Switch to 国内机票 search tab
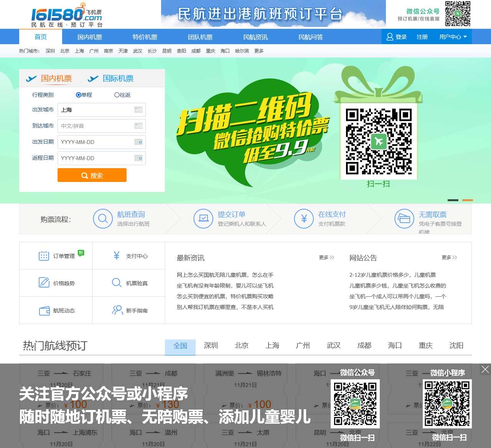This screenshot has height=448, width=491. coord(56,78)
